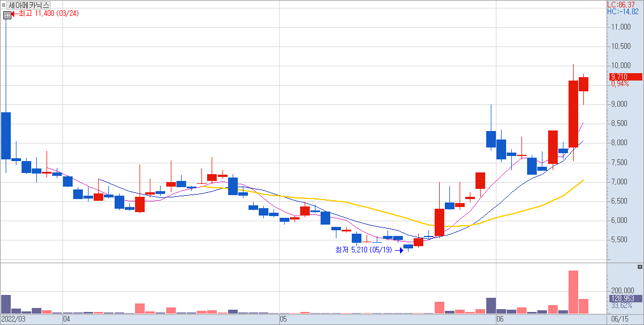Select the first blue candlestick with the 11,400 wick
Viewport: 644px width, 325px height.
point(6,136)
